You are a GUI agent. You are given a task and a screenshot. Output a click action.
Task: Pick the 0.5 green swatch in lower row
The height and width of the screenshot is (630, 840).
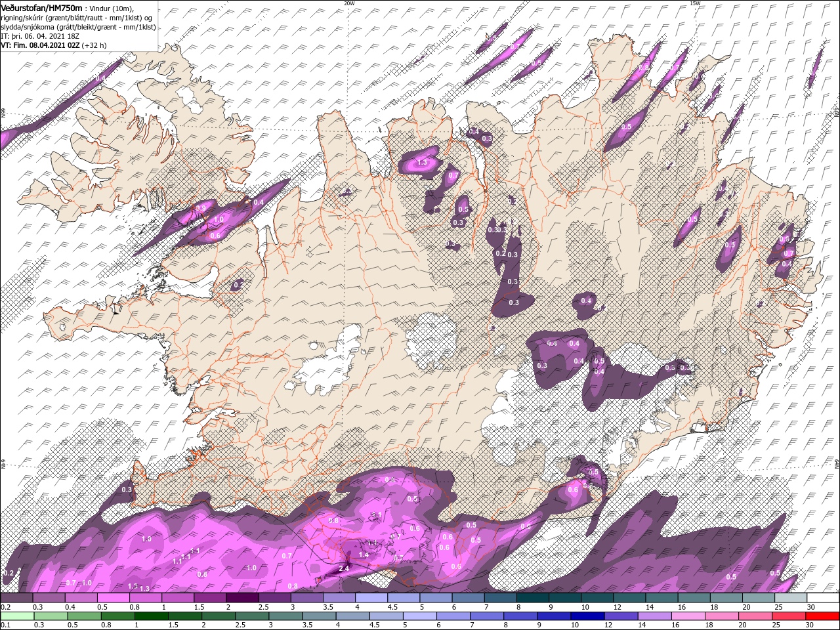click(84, 616)
